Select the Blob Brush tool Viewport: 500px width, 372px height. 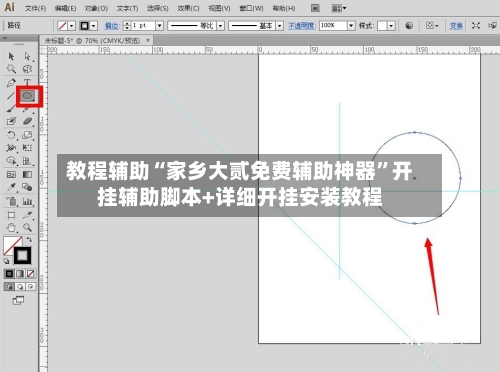11,122
